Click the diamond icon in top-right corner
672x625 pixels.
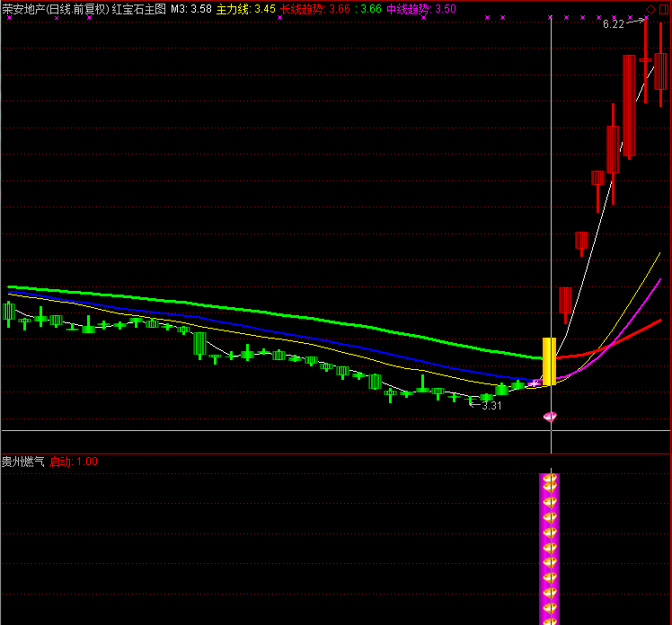point(650,9)
